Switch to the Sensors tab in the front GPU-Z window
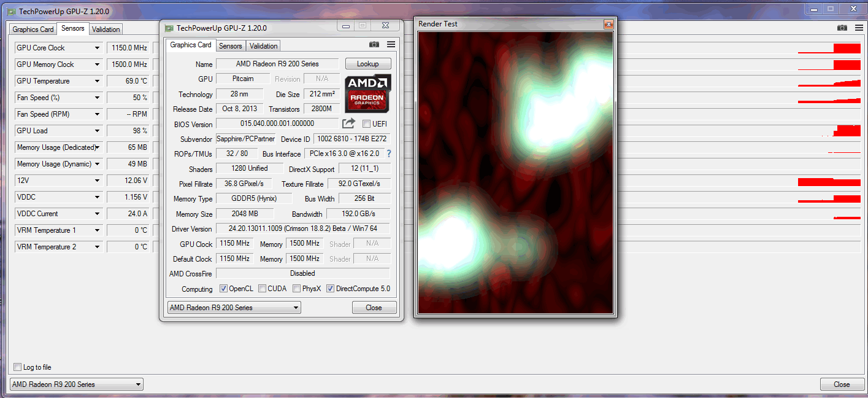 tap(231, 46)
